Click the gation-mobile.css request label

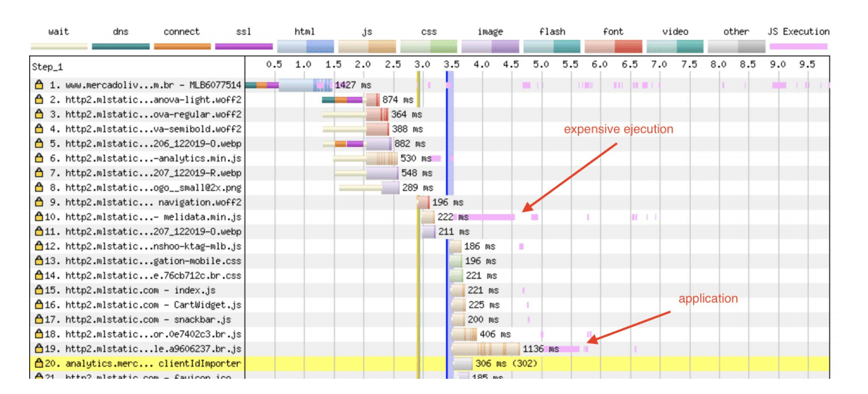(x=153, y=261)
